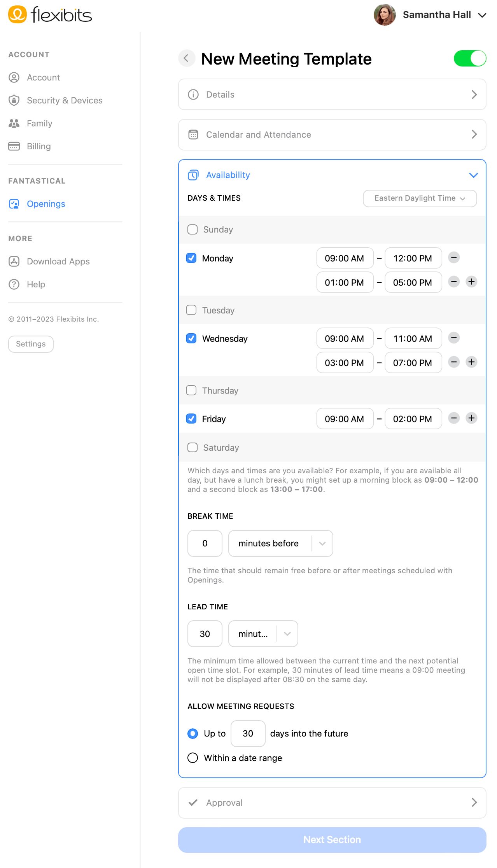Click the Next Section button
The image size is (497, 868).
point(332,840)
